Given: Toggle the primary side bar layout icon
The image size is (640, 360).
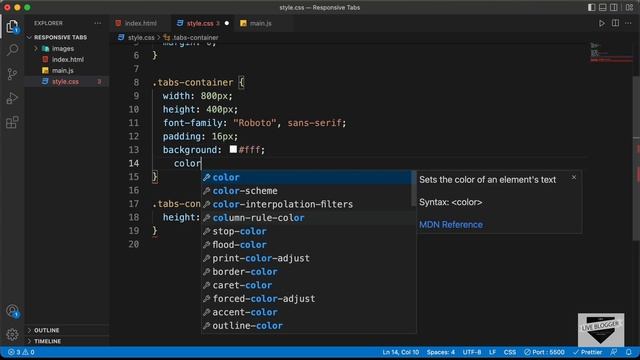Looking at the screenshot, I should (591, 7).
